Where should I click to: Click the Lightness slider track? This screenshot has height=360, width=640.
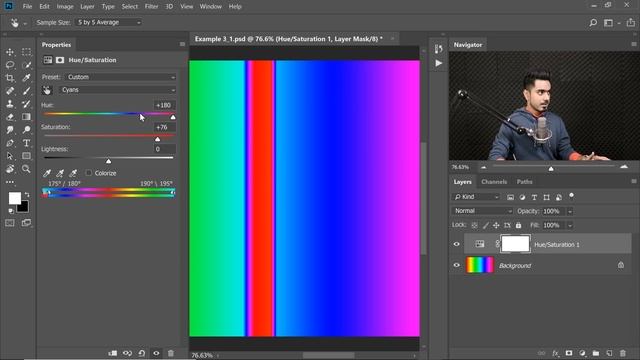(x=108, y=158)
